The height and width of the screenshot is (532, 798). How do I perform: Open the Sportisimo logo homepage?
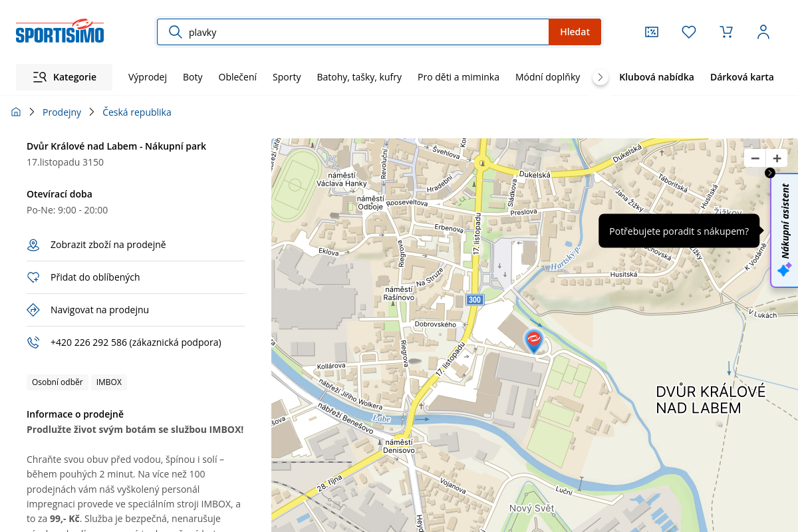pyautogui.click(x=60, y=32)
